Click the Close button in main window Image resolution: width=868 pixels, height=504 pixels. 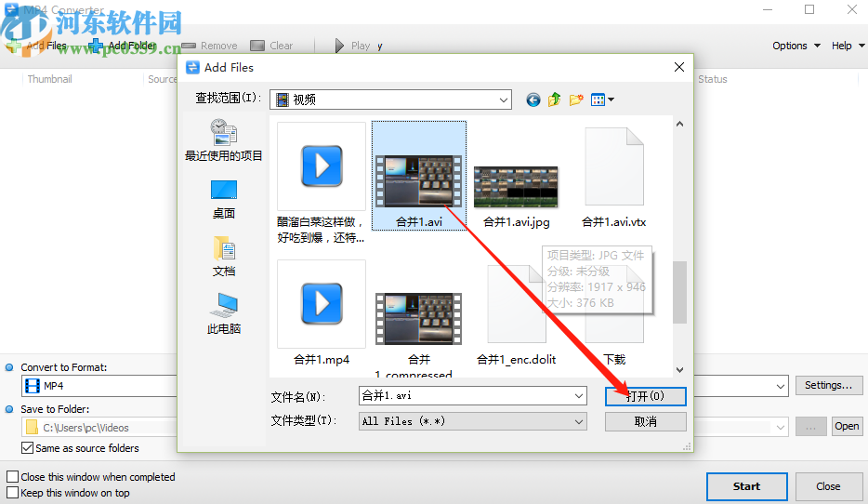point(828,487)
